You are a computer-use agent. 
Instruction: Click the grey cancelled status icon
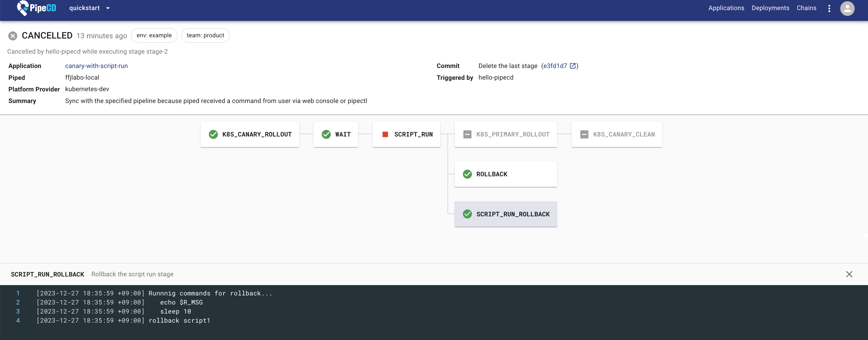tap(13, 36)
